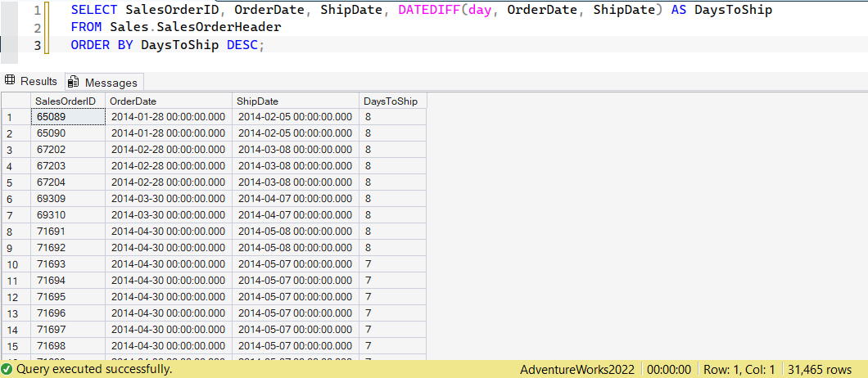Click ShipDate cell of order 65090
The image size is (868, 378).
(x=296, y=133)
